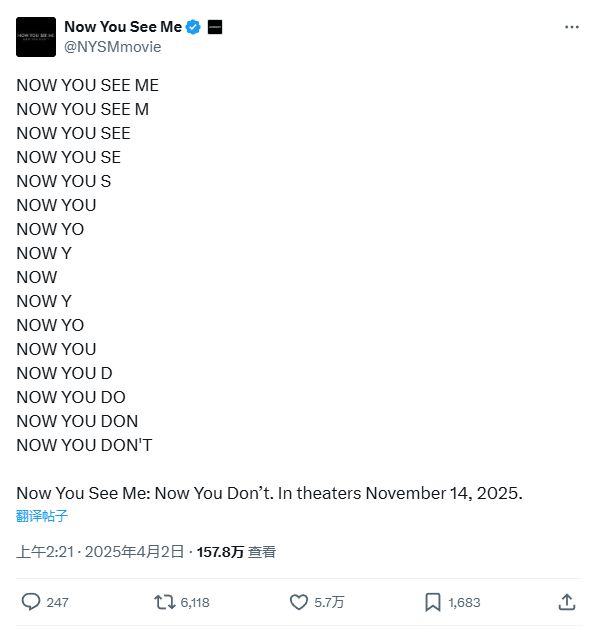
Task: Open the 上午2:21 · 2025年4月2日 timestamp
Action: tap(100, 552)
